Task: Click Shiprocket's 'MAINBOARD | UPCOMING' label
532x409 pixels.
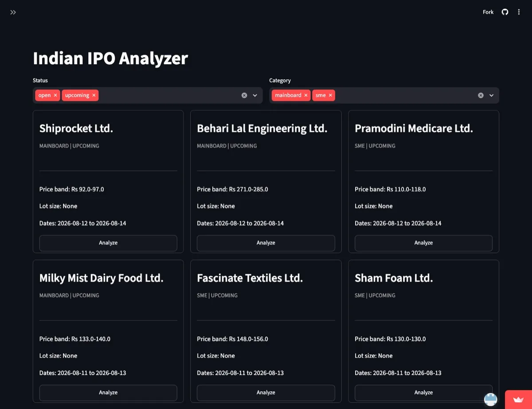Action: [x=69, y=146]
